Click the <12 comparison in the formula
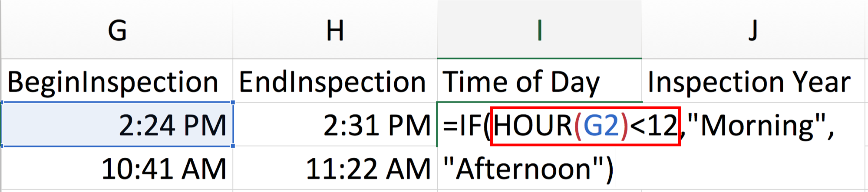The image size is (868, 192). [653, 126]
